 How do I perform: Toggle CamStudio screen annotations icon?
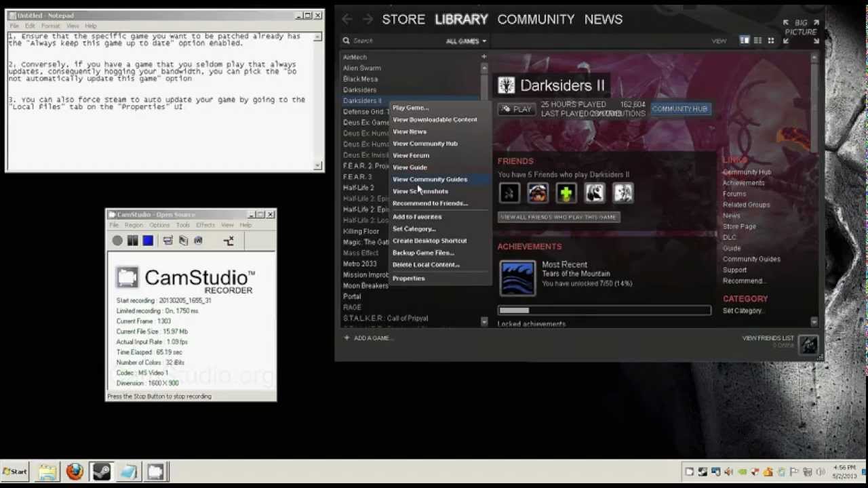tap(168, 241)
